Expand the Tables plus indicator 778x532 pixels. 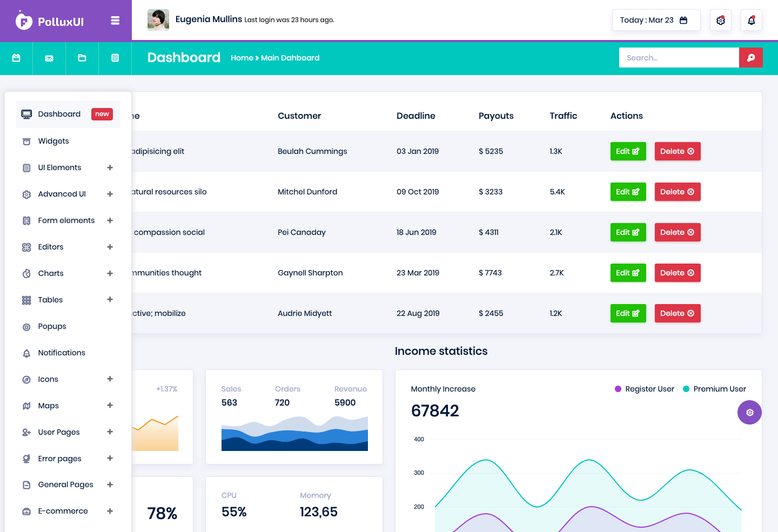point(110,300)
